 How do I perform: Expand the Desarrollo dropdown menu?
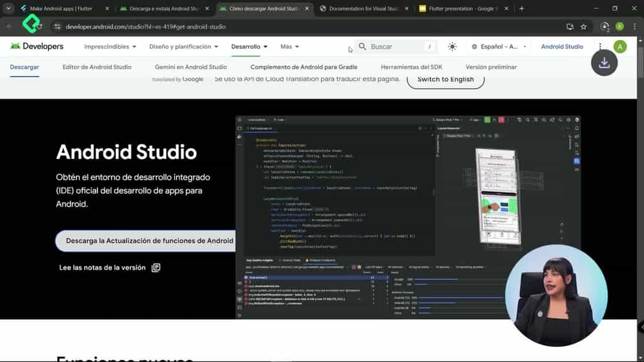pos(249,47)
